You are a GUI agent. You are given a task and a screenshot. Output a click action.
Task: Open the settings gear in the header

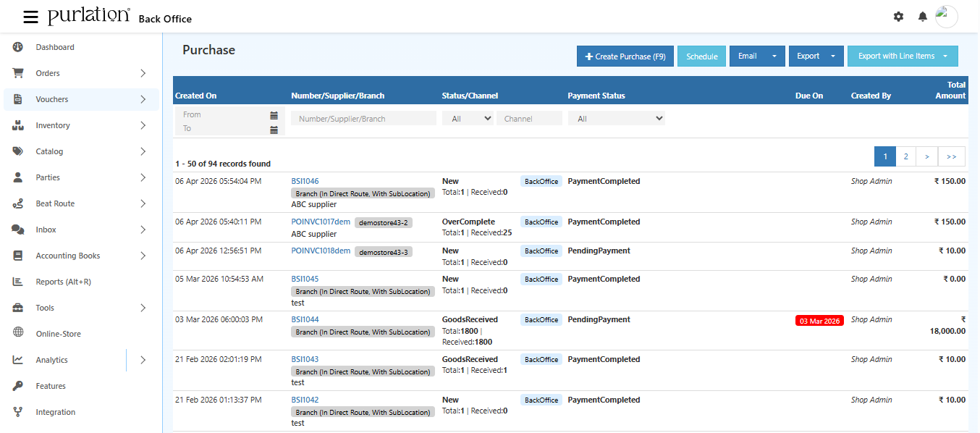point(898,16)
